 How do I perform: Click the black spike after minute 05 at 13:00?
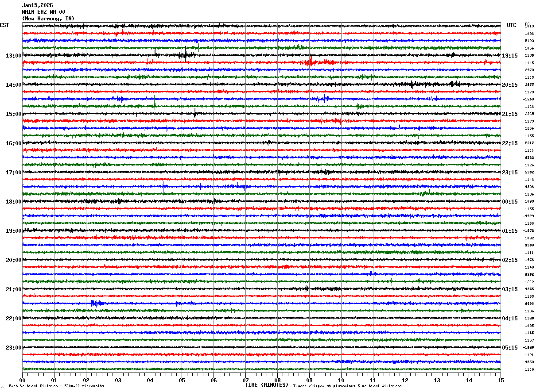click(184, 55)
